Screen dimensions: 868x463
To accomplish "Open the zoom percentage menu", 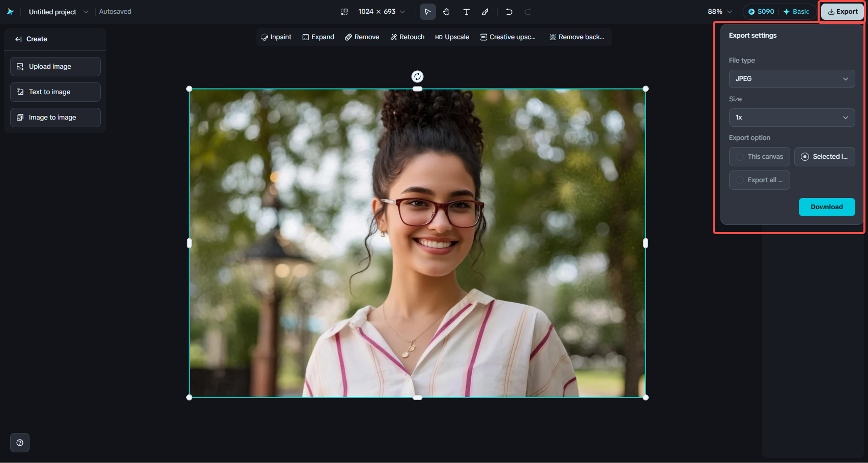I will 719,11.
